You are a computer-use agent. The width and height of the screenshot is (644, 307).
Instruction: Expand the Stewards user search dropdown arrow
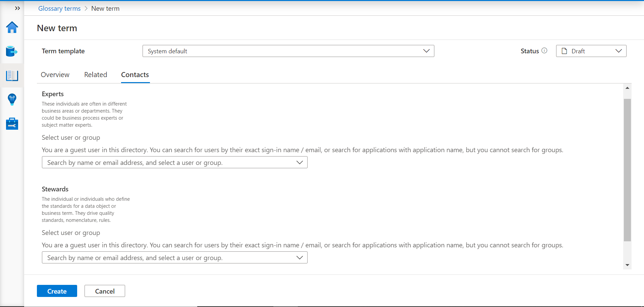300,258
